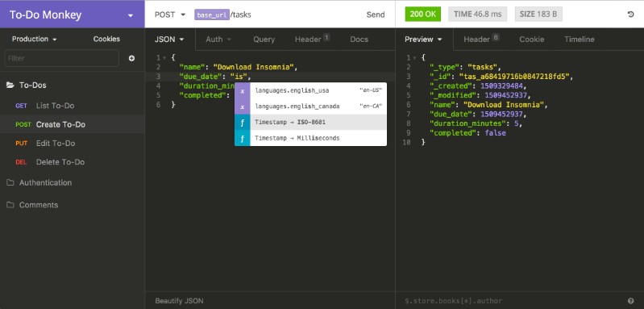Select the DEL Delete To-Do request
Image resolution: width=644 pixels, height=309 pixels.
click(73, 162)
